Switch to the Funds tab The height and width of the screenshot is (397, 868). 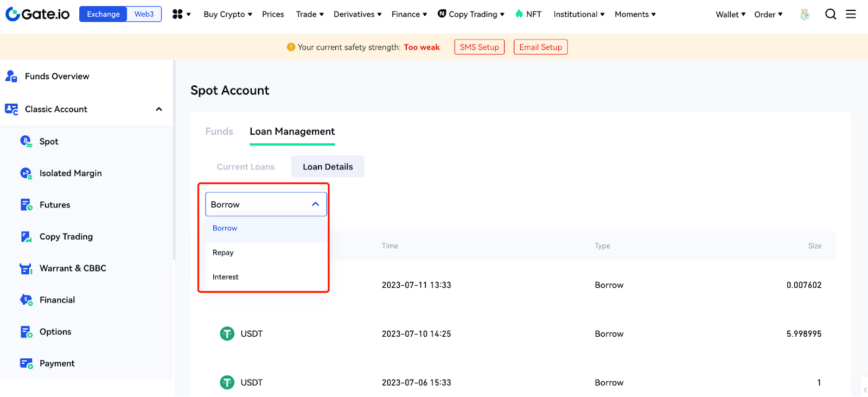coord(219,131)
